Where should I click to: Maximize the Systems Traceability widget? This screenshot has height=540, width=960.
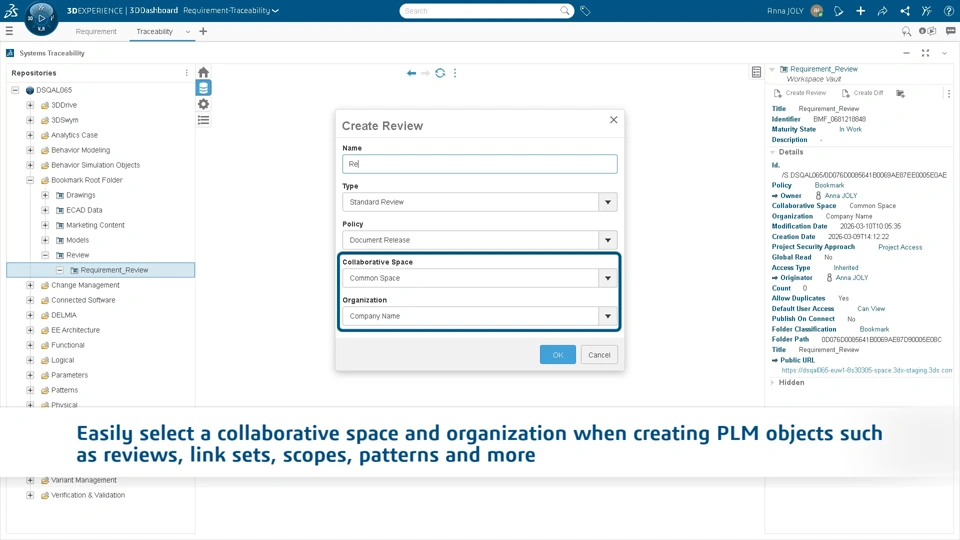(925, 53)
